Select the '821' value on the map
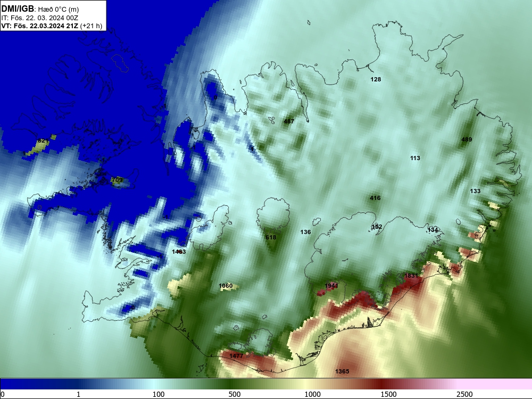Viewport: 532px width, 399px height. 43,141
